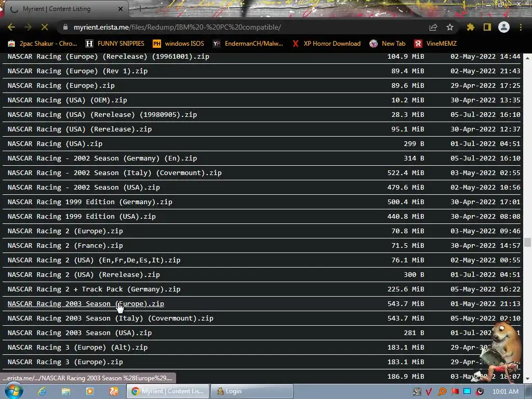
Task: Click the 522.4 MiB size value
Action: coord(406,173)
